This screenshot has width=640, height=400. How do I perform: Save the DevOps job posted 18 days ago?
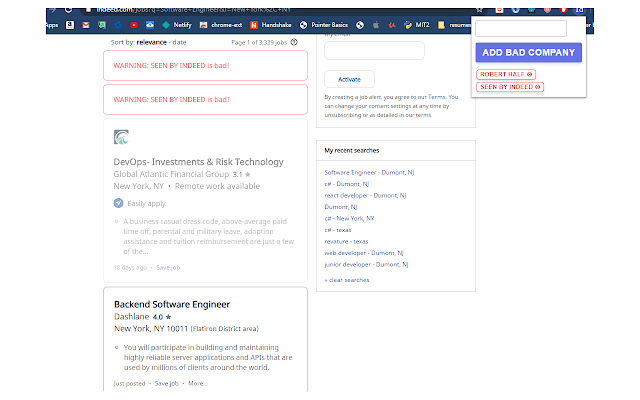click(x=168, y=268)
